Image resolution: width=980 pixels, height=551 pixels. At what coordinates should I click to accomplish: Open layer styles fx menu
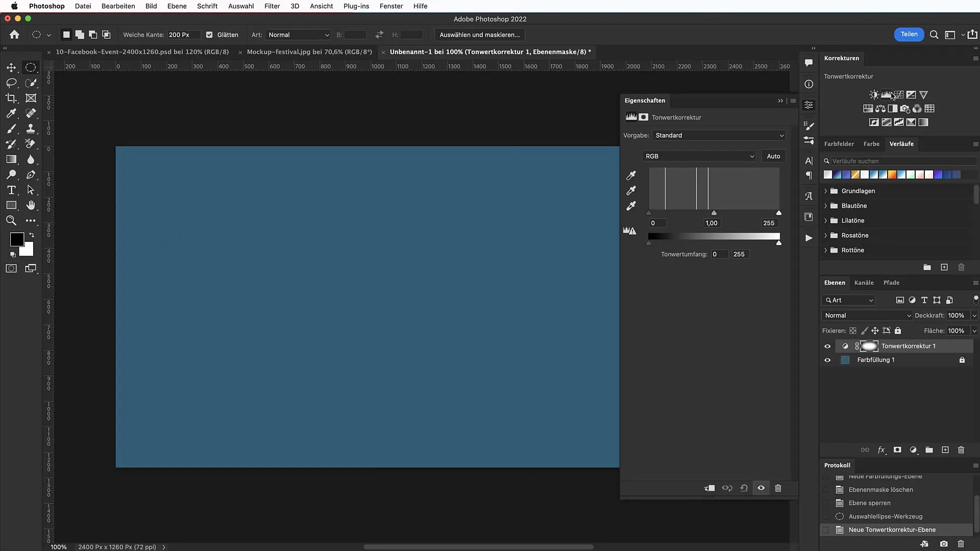click(x=881, y=450)
